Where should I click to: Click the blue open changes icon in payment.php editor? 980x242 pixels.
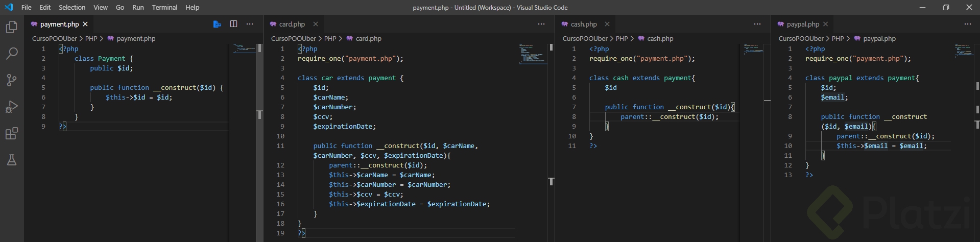(217, 24)
